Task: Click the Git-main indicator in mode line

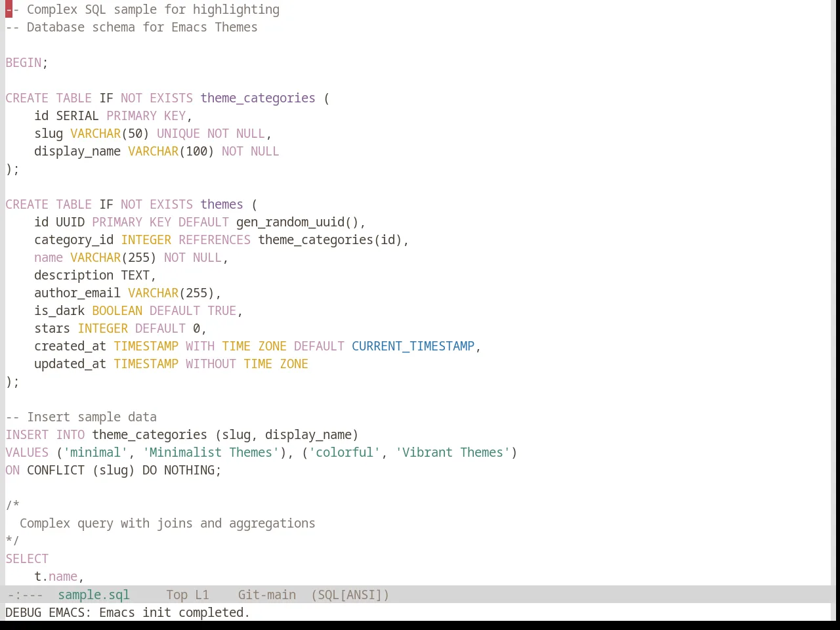Action: [267, 595]
